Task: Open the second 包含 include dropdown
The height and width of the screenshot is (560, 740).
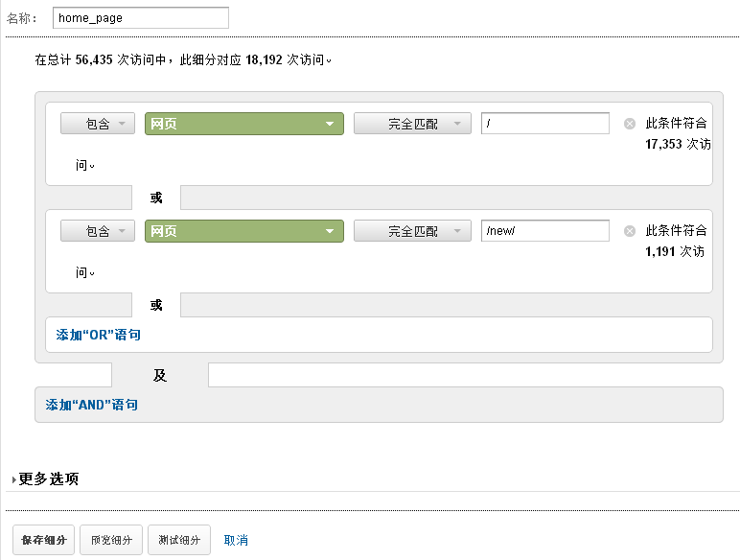Action: (98, 231)
